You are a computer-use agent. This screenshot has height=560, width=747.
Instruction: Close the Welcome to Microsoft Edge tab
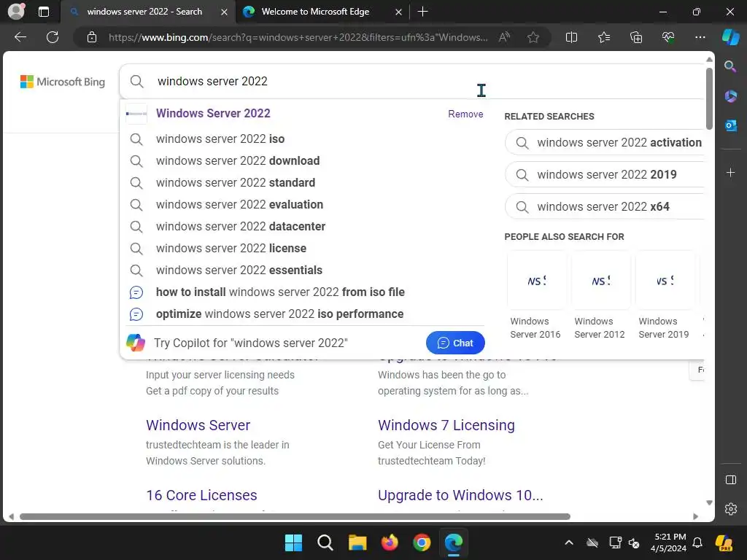[399, 12]
